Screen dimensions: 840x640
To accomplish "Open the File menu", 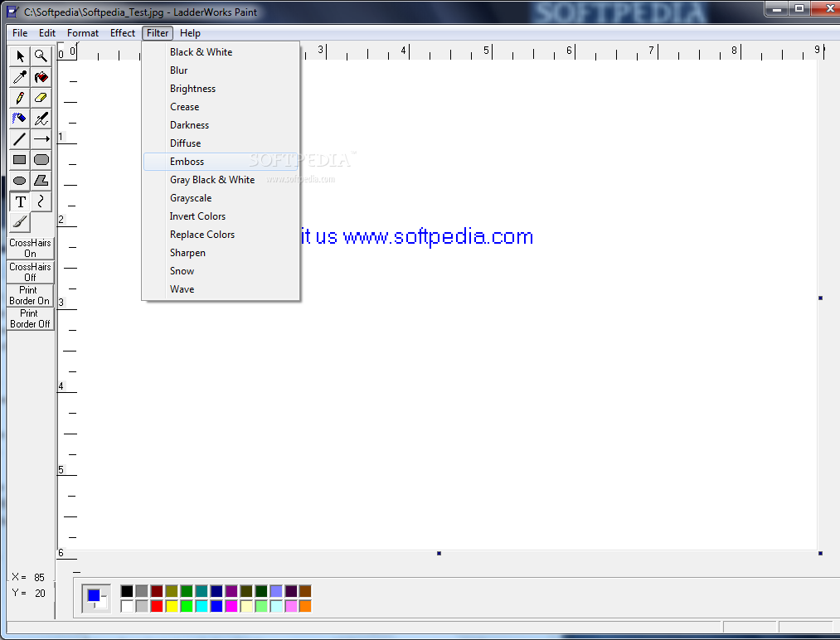I will pos(20,32).
